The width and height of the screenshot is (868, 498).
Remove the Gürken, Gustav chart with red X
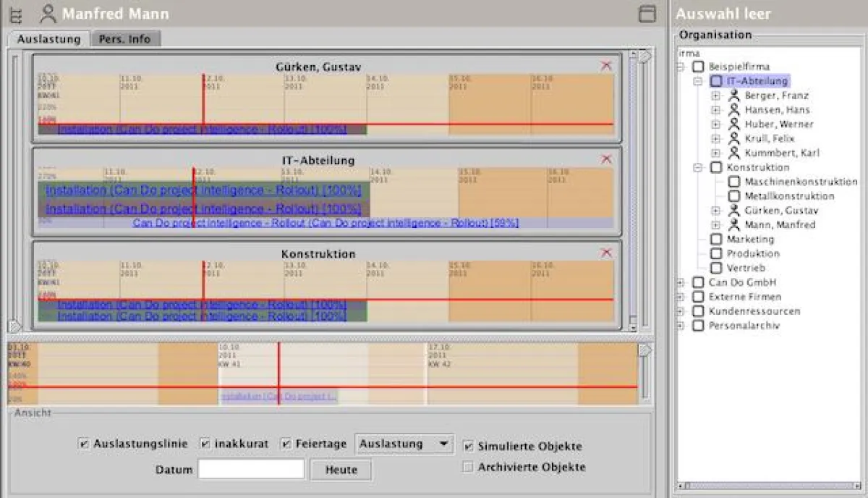click(x=606, y=65)
